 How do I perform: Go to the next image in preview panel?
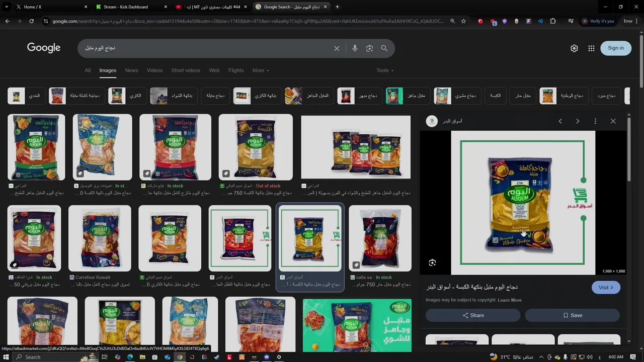(x=578, y=121)
